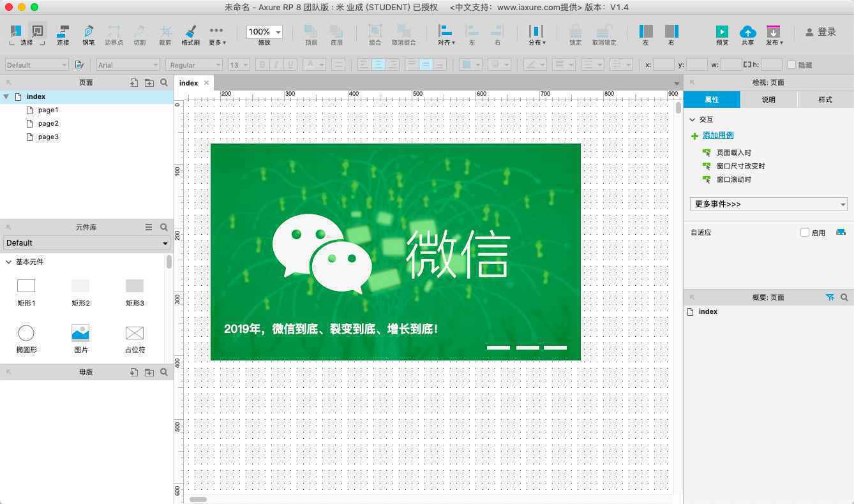Viewport: 854px width, 504px height.
Task: Select the intersected selection mode tool
Action: coord(16,31)
